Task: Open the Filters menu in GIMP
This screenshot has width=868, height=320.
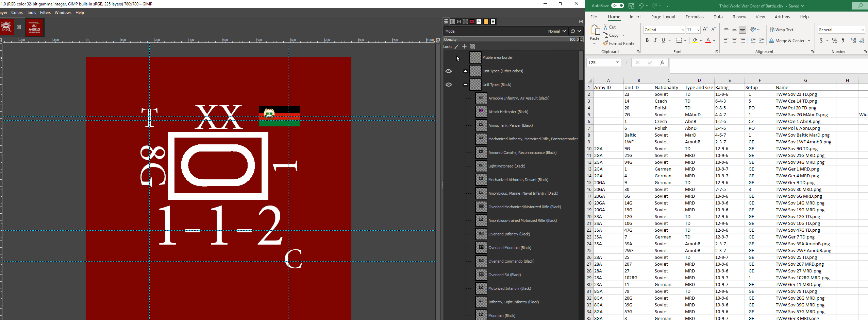Action: click(45, 13)
